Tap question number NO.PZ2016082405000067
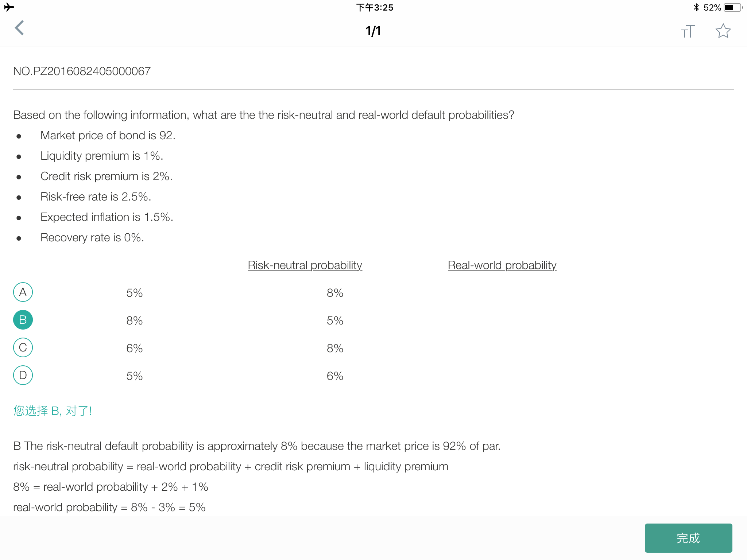 point(82,71)
